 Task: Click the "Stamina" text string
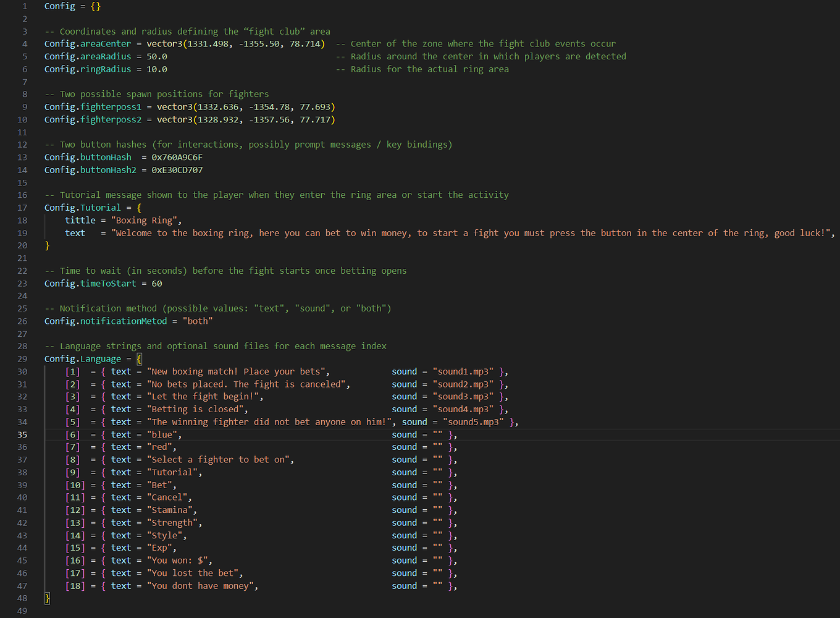click(x=171, y=510)
